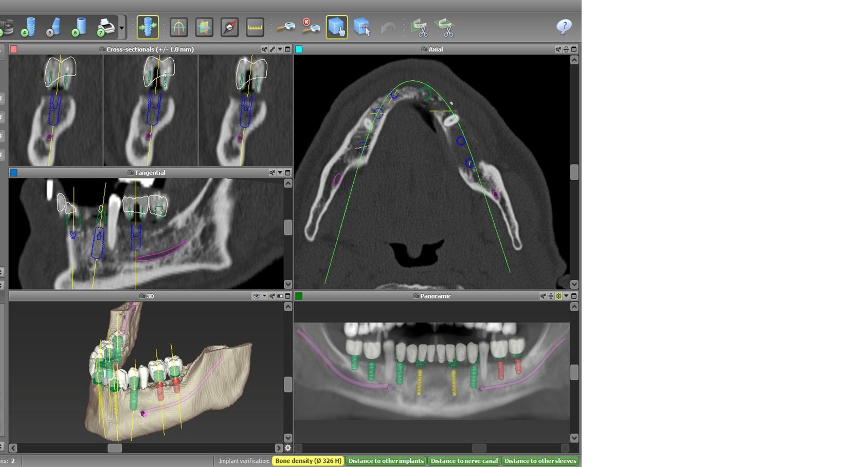
Task: Select the first scissors cut tool
Action: click(x=421, y=27)
